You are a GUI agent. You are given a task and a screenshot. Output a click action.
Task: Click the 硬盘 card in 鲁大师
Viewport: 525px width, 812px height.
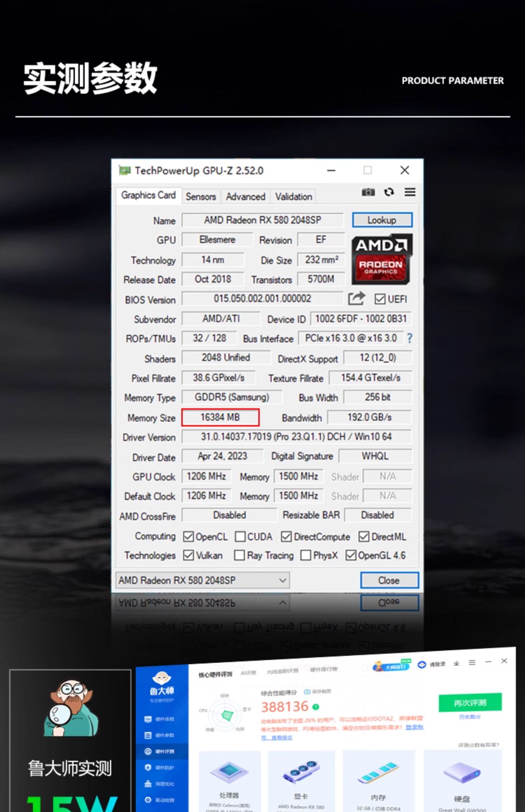463,781
